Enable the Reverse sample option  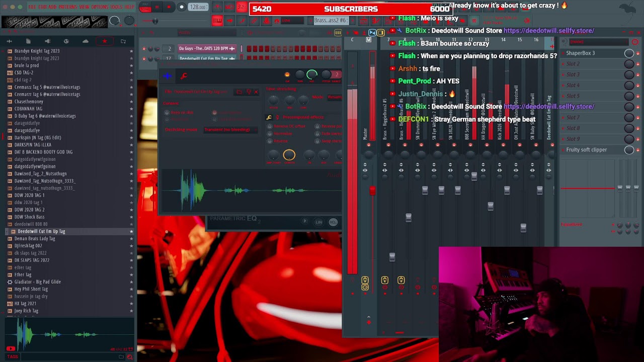click(270, 141)
